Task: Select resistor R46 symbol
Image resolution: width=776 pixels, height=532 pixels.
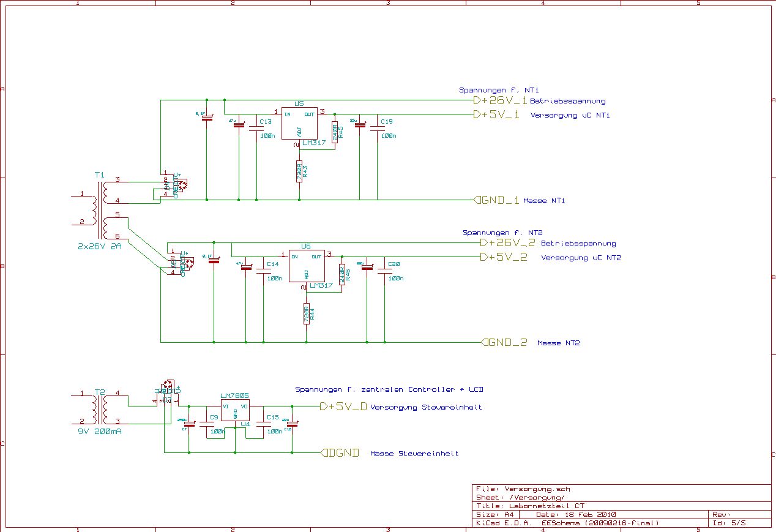Action: click(341, 275)
